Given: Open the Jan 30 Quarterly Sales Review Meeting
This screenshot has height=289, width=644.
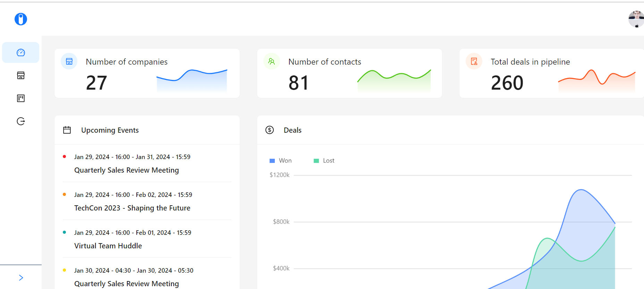Looking at the screenshot, I should (x=127, y=284).
